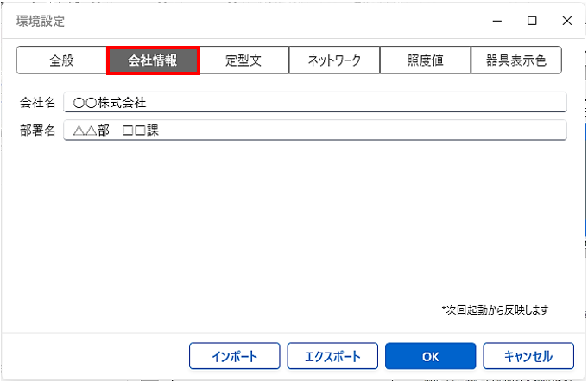Click the empty area below the 部署名 field
This screenshot has height=382, width=588.
pyautogui.click(x=294, y=225)
